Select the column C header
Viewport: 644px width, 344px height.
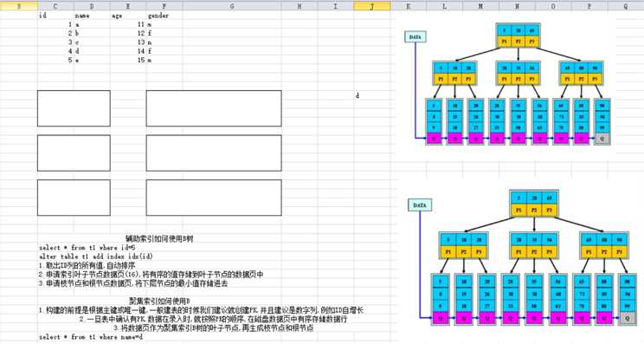(x=55, y=6)
